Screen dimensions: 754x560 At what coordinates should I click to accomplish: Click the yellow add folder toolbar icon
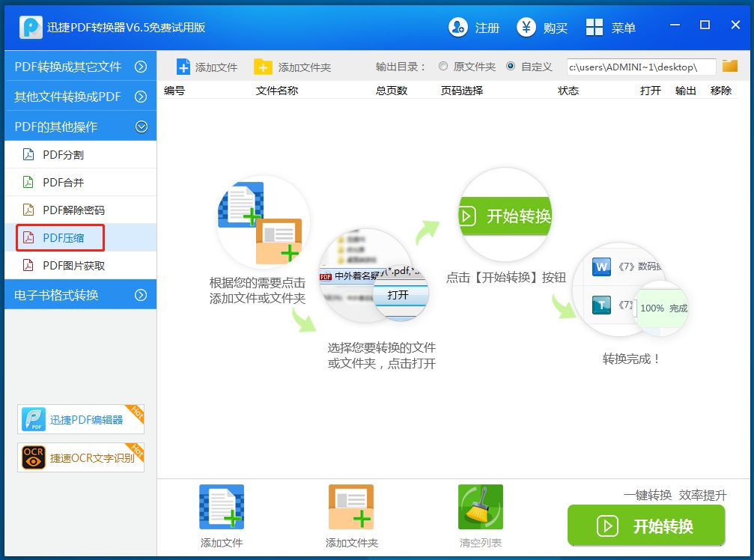click(263, 67)
